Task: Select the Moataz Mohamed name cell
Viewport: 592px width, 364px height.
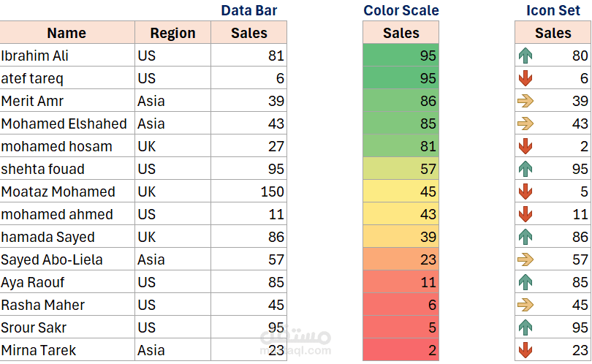Action: click(x=67, y=192)
